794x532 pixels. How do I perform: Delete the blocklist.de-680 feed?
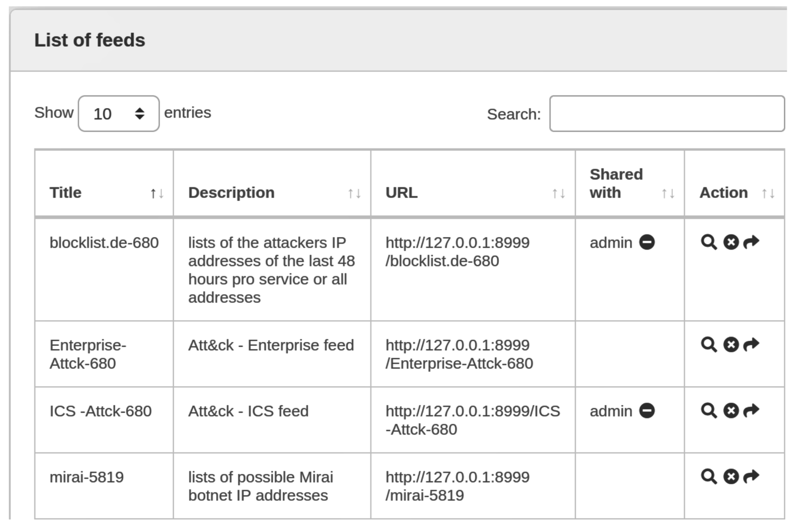click(731, 243)
